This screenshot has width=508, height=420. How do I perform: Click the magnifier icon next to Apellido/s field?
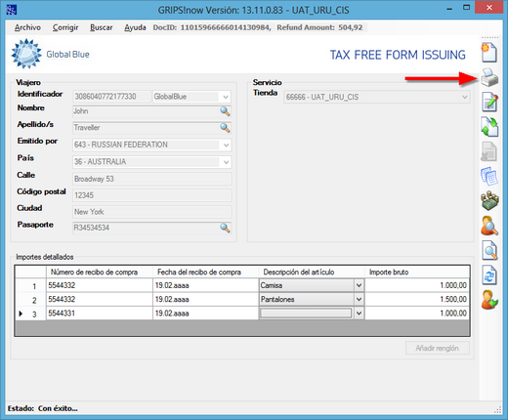225,128
